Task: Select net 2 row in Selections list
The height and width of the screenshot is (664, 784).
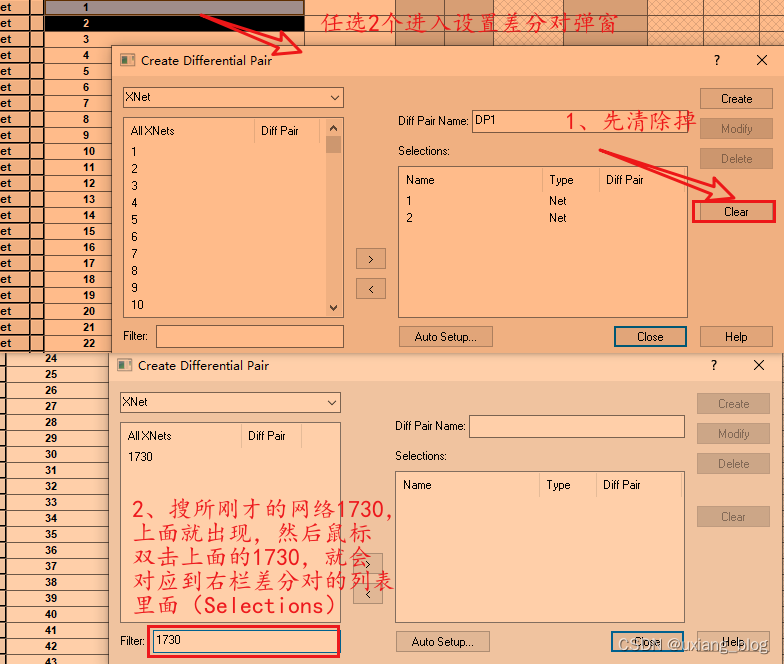Action: pos(542,218)
